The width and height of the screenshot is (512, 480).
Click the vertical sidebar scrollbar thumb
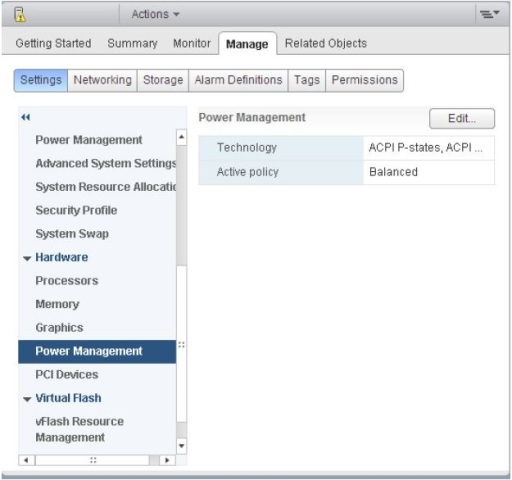[x=181, y=205]
